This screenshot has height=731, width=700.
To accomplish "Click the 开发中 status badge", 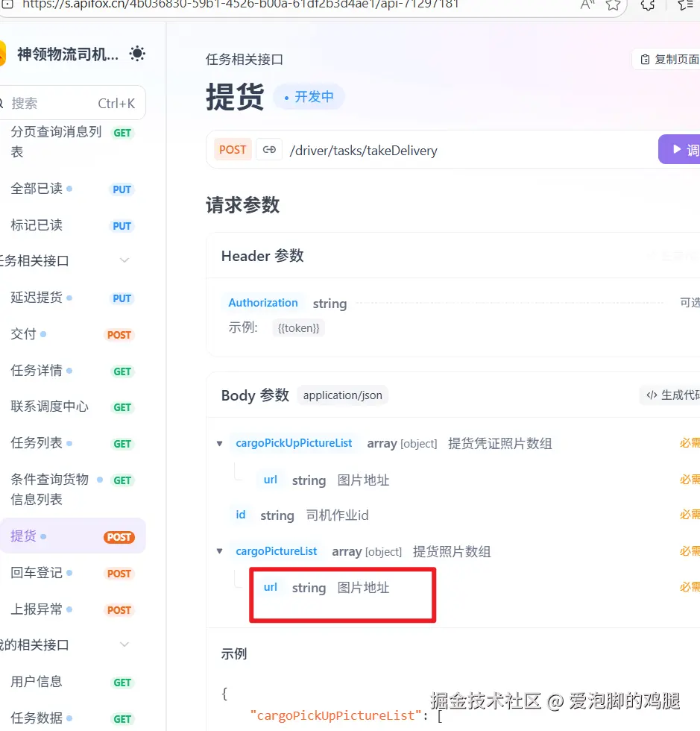I will [309, 97].
